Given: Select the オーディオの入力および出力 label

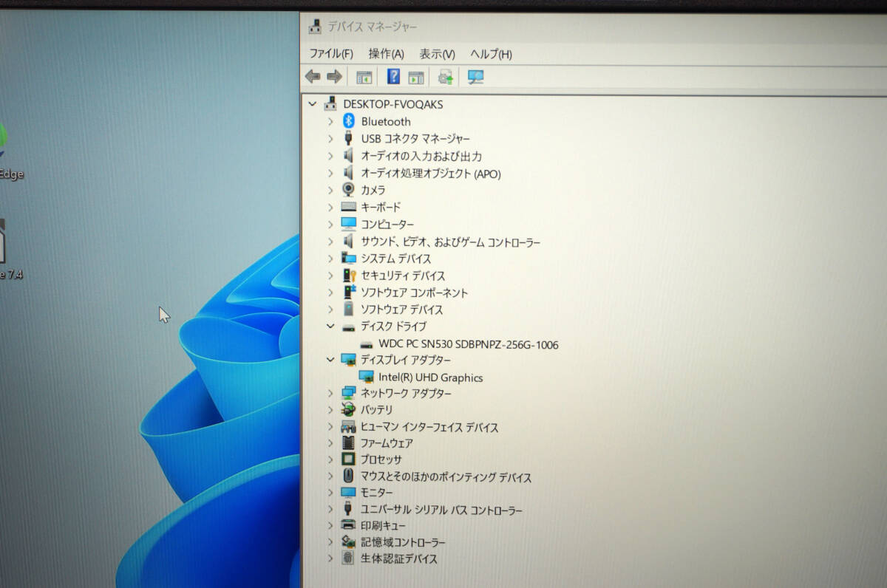Looking at the screenshot, I should coord(421,156).
